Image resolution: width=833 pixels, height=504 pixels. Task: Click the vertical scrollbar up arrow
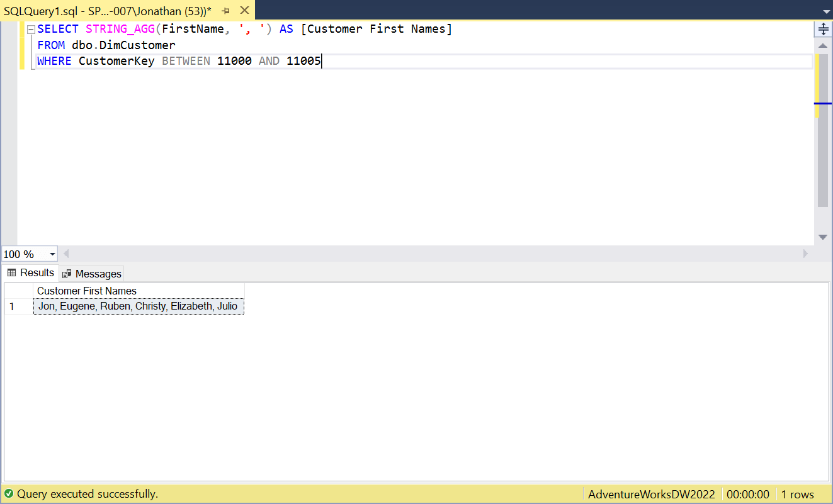coord(823,46)
